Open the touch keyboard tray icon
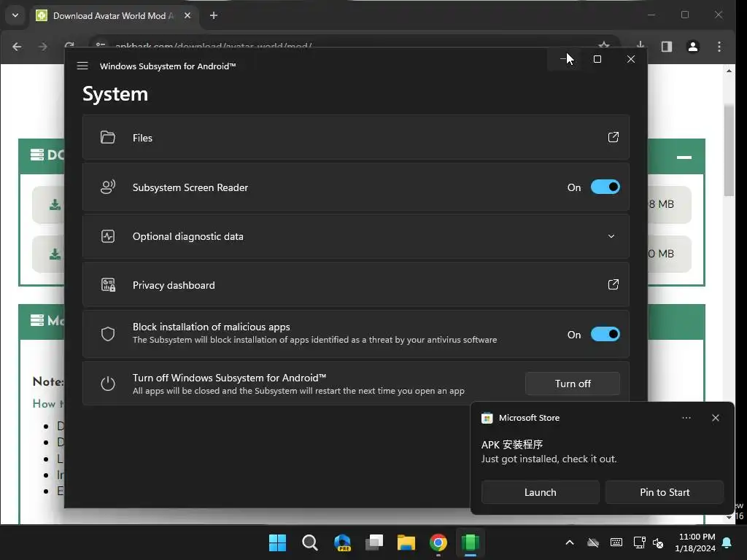This screenshot has height=560, width=747. coord(616,542)
